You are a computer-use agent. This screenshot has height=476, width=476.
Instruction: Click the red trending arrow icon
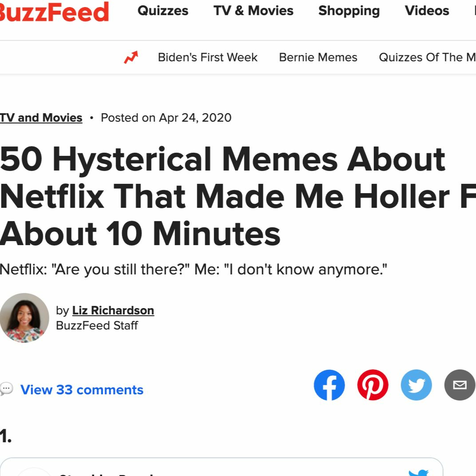pyautogui.click(x=131, y=57)
